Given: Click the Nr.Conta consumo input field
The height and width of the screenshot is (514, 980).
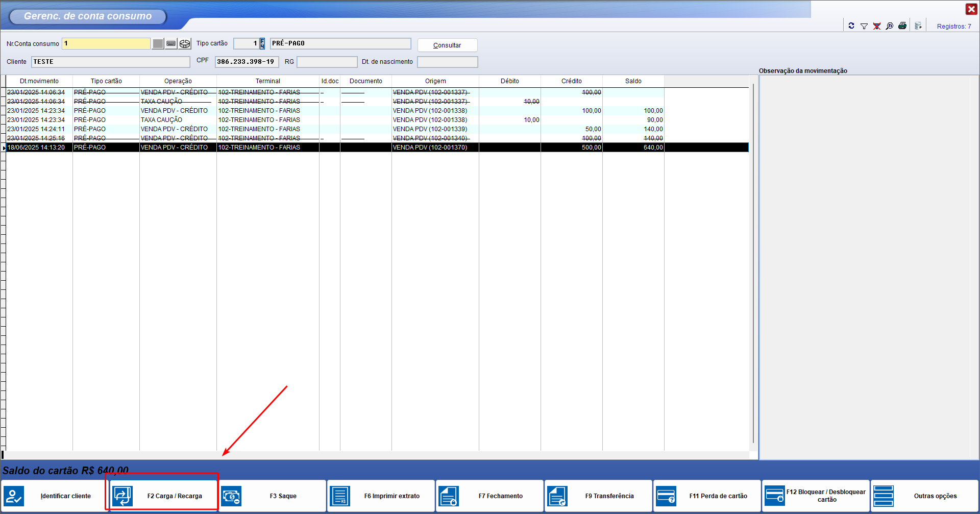Looking at the screenshot, I should (106, 44).
